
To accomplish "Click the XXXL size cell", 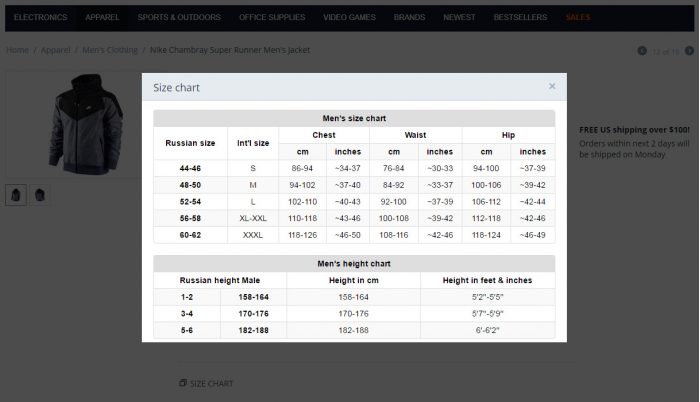I will click(x=253, y=235).
